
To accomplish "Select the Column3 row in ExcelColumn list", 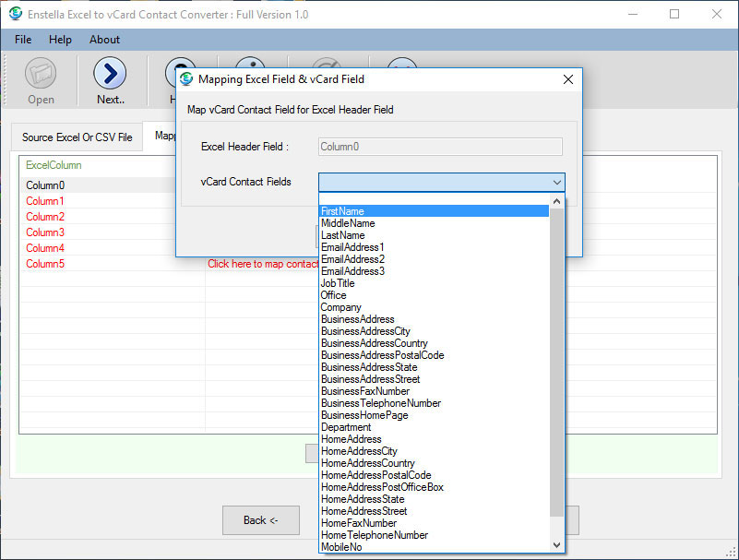I will pyautogui.click(x=45, y=232).
